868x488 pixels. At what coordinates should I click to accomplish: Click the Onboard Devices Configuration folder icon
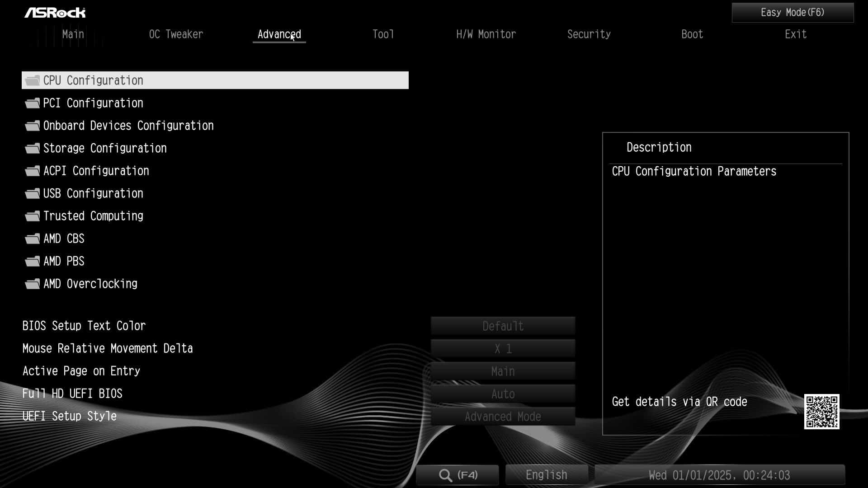click(32, 126)
